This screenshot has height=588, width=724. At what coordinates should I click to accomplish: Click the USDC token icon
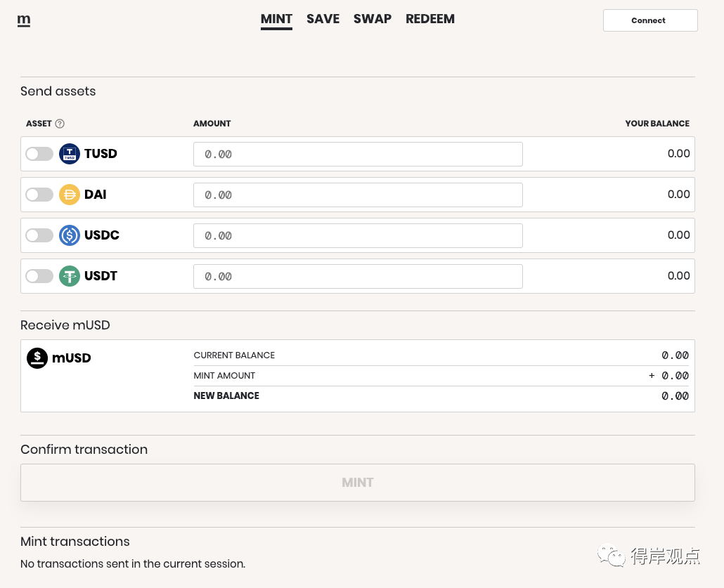click(x=70, y=235)
